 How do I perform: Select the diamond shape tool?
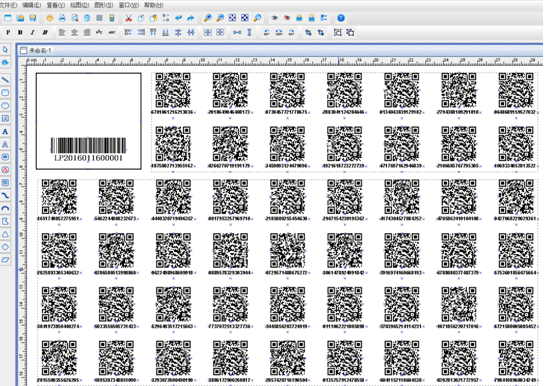(x=5, y=247)
